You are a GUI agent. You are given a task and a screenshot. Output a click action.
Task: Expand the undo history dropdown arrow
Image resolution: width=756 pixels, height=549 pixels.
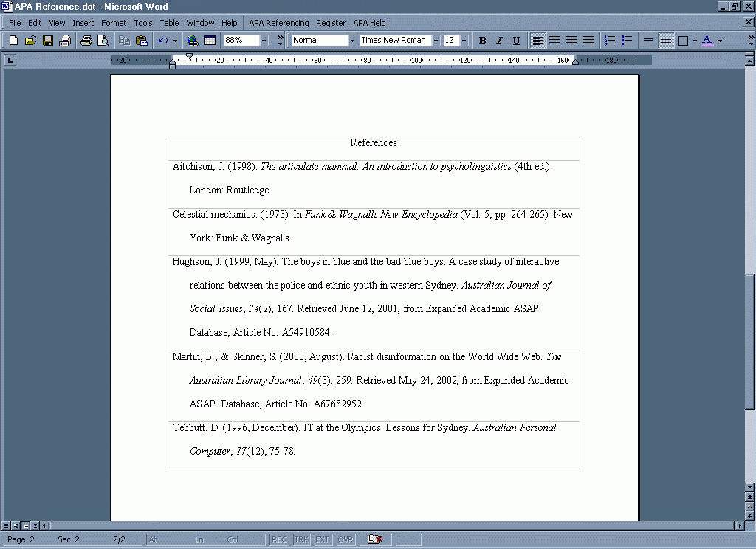coord(175,41)
